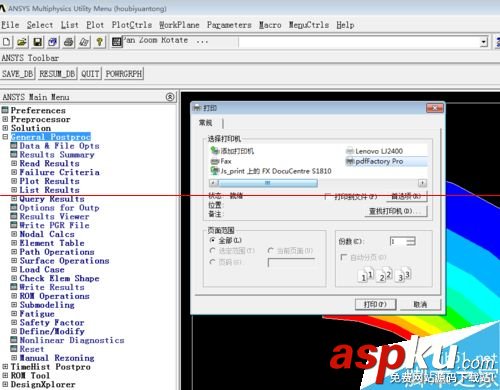Image resolution: width=500 pixels, height=390 pixels.
Task: Expand the TimeHist Postpro node
Action: coord(5,366)
